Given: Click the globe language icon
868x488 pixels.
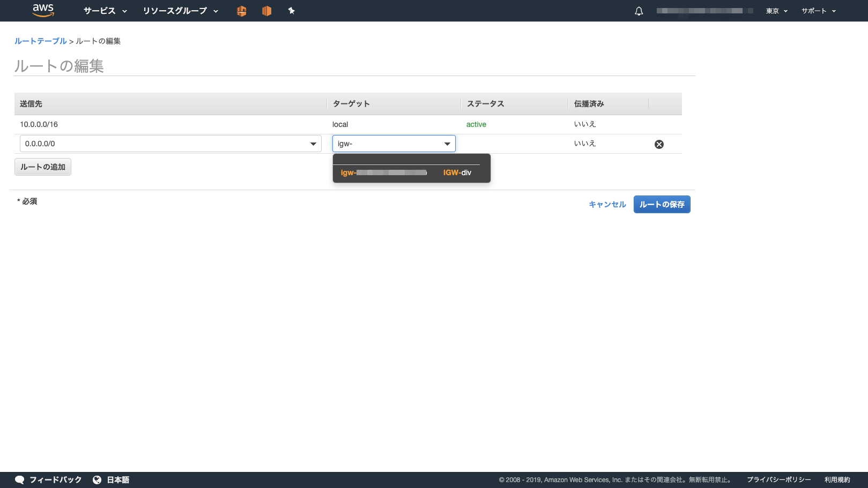Looking at the screenshot, I should coord(97,480).
